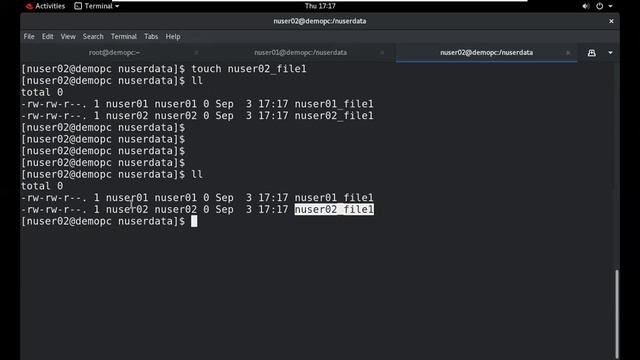Click the power icon in top bar
This screenshot has width=640, height=360.
pyautogui.click(x=599, y=6)
